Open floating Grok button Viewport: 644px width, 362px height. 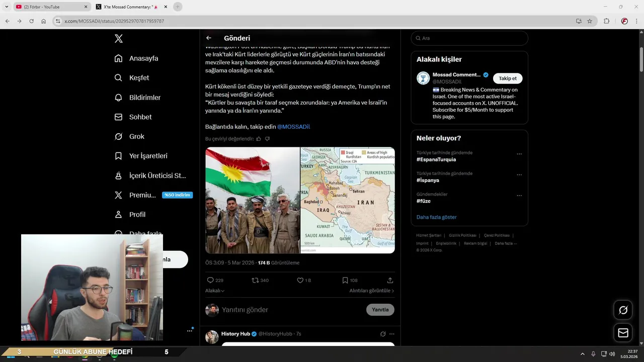point(623,310)
